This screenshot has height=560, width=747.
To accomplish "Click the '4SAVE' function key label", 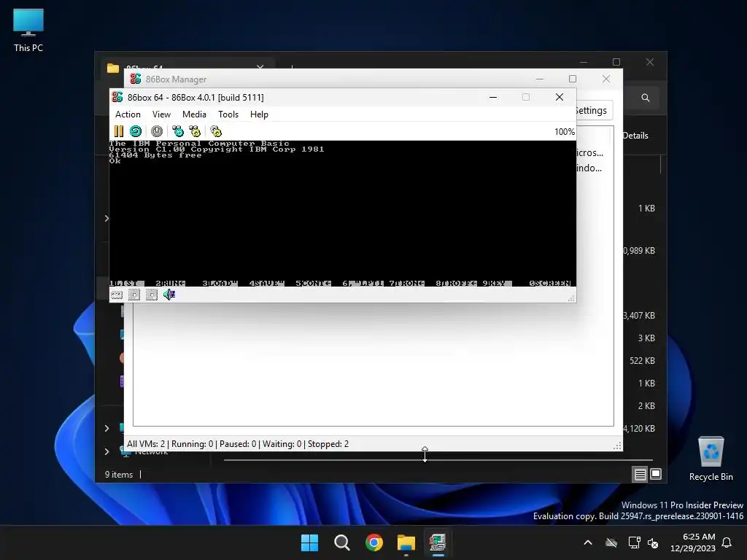I will pos(266,284).
